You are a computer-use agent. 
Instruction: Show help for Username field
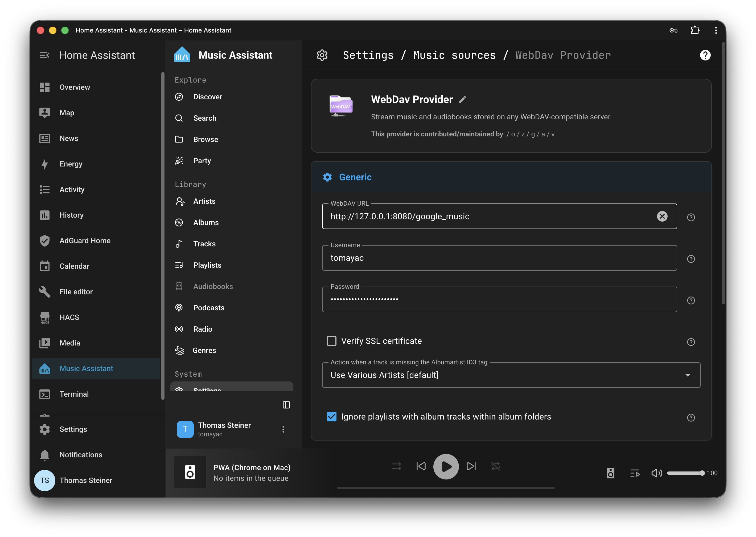[x=691, y=259]
